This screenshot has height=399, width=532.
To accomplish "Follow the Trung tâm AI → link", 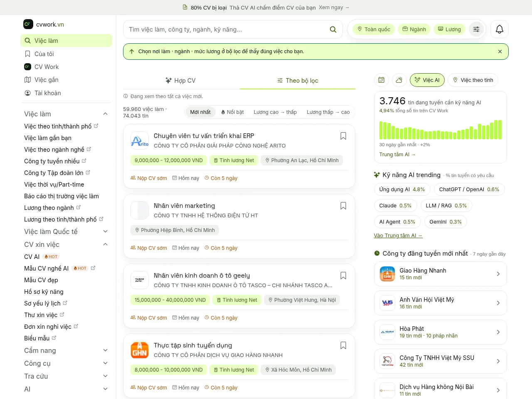I will (x=397, y=155).
